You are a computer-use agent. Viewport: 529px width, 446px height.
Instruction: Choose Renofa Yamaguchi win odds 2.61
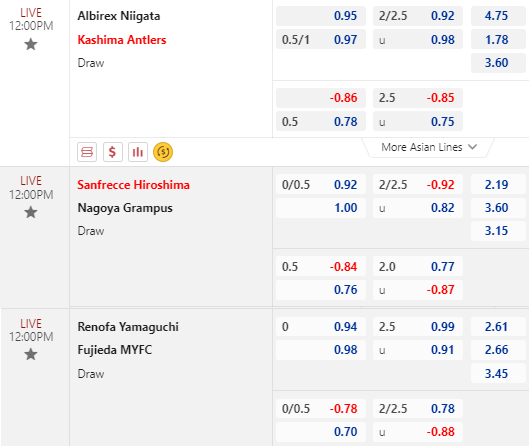tap(498, 327)
